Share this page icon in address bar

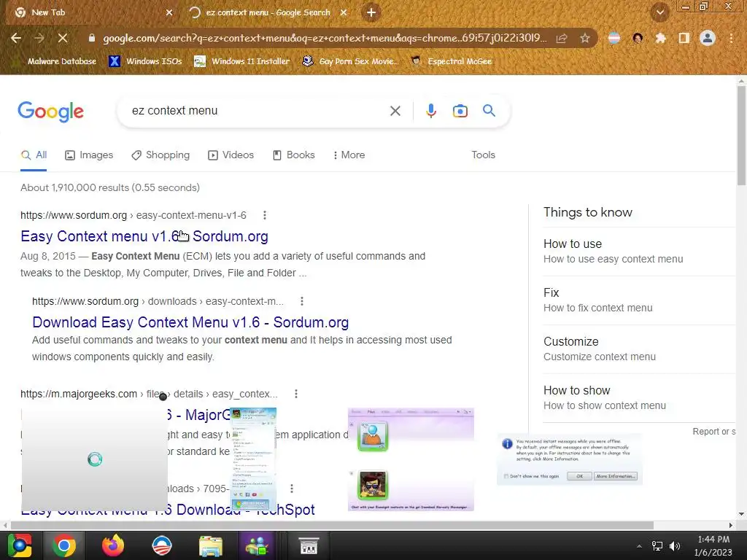(562, 38)
